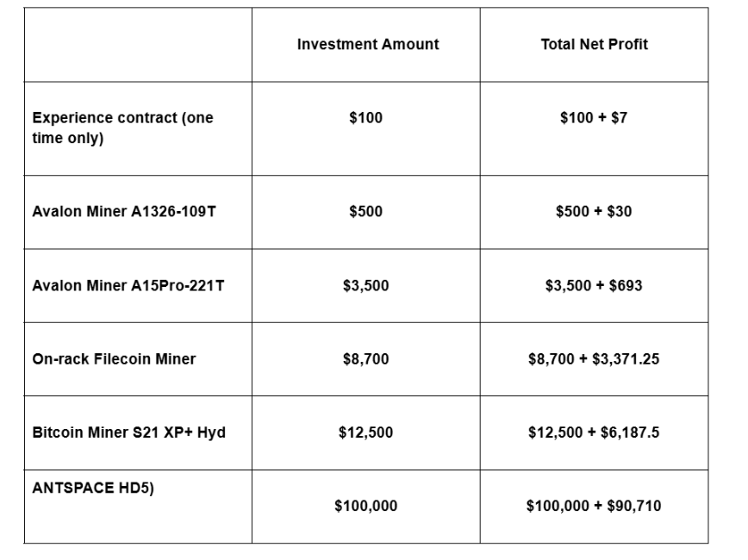The height and width of the screenshot is (560, 748).
Task: Select the $8,700 investment amount cell
Action: pyautogui.click(x=365, y=358)
